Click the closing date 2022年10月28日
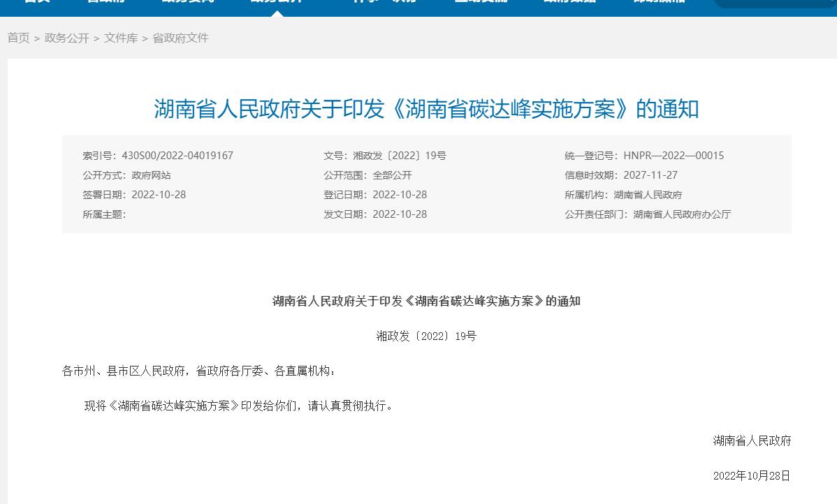The height and width of the screenshot is (504, 837). [x=751, y=476]
